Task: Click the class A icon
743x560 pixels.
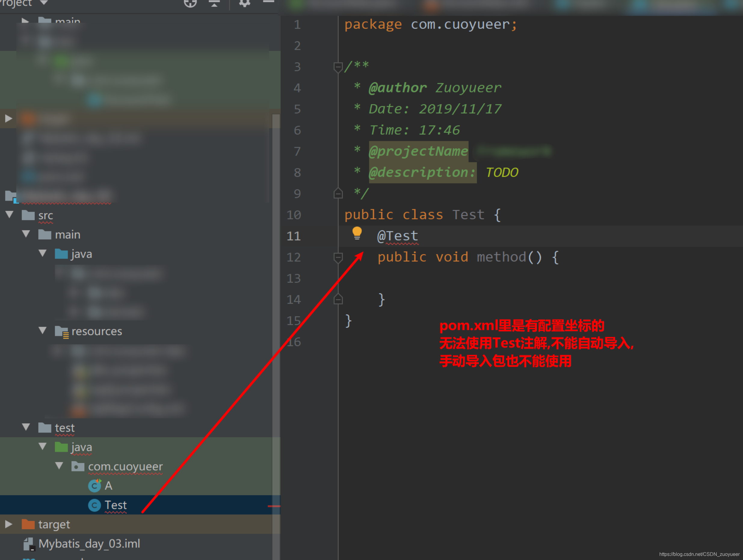Action: coord(94,486)
